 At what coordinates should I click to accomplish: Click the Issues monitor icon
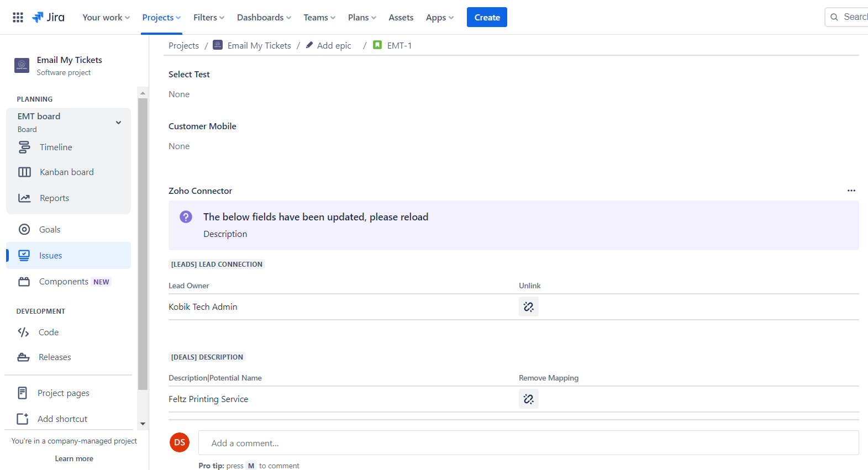(24, 255)
